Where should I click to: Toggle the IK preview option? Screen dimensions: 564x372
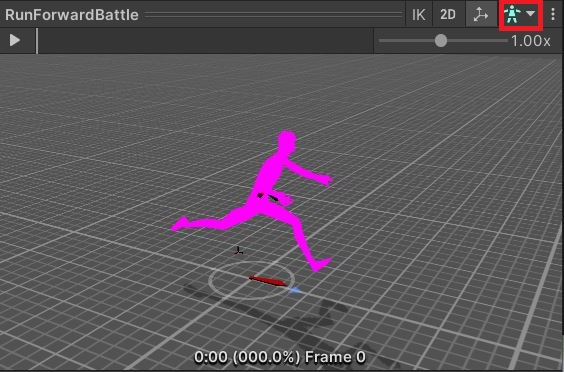click(x=418, y=14)
